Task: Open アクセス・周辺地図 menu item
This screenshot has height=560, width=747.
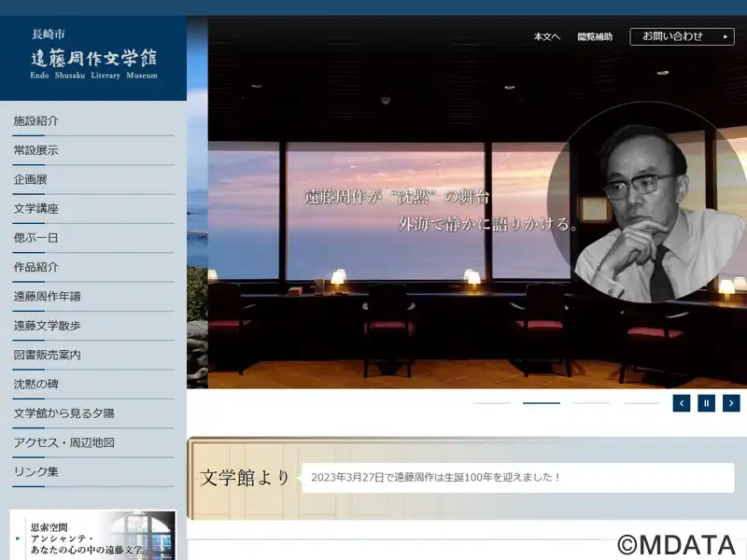Action: coord(93,442)
